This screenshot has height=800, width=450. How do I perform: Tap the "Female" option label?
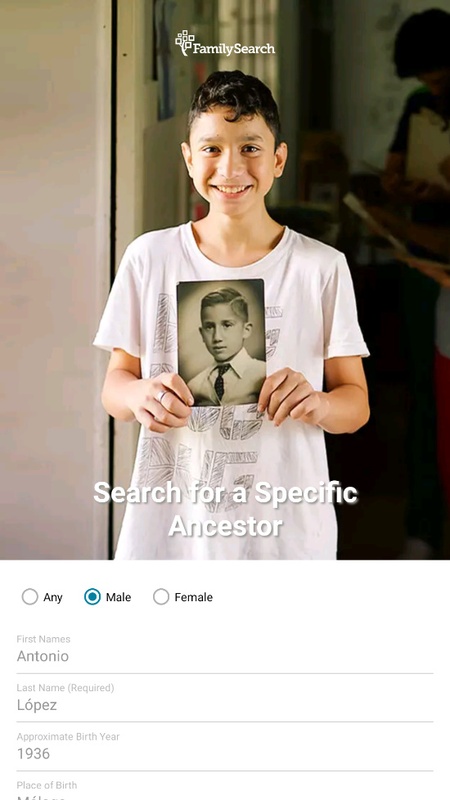tap(193, 597)
